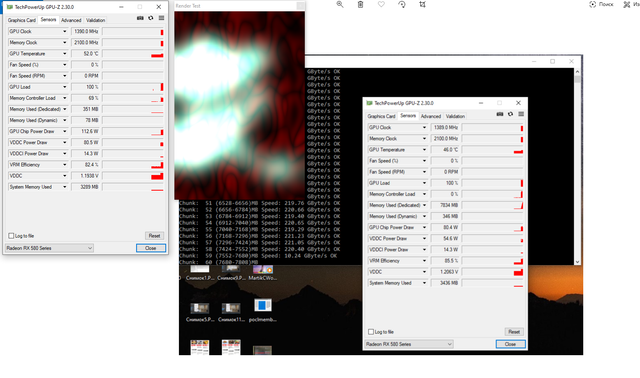Click Close button at bottom of right GPU-Z
The height and width of the screenshot is (378, 640).
point(510,344)
